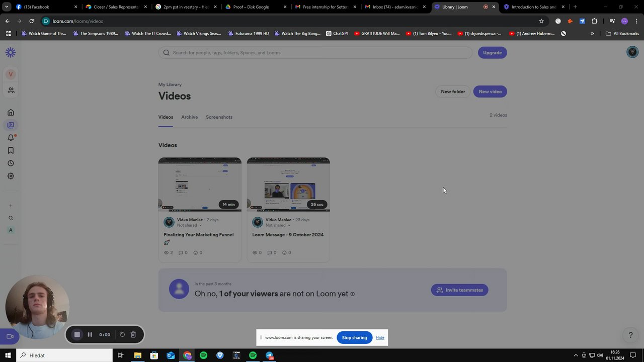This screenshot has width=644, height=362.
Task: Click the Windows search box Hledat
Action: coord(64,355)
